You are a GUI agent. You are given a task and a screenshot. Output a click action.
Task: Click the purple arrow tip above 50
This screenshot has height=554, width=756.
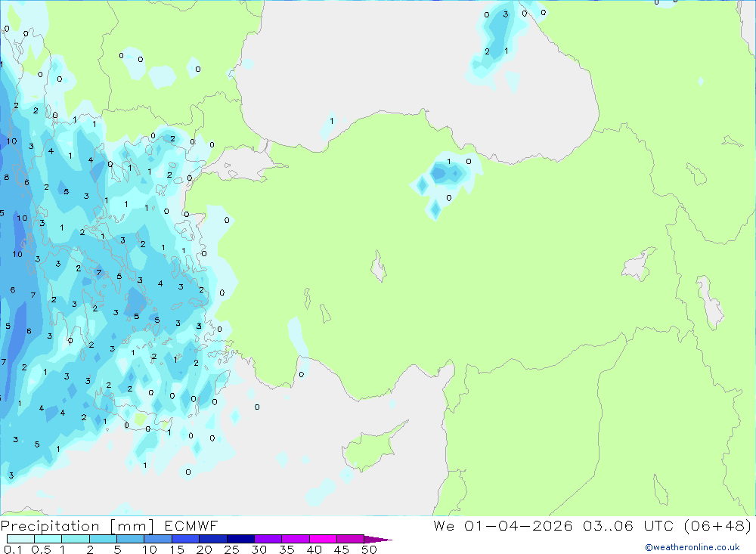[x=378, y=540]
